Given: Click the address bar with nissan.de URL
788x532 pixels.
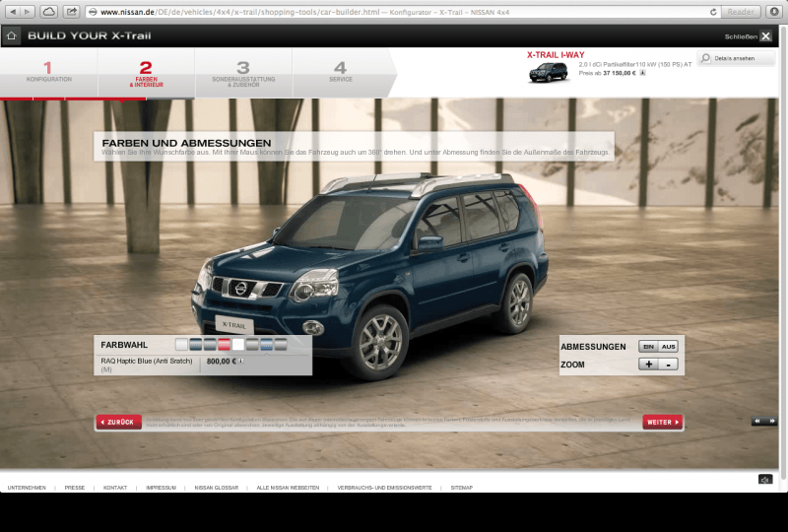Looking at the screenshot, I should pyautogui.click(x=402, y=12).
